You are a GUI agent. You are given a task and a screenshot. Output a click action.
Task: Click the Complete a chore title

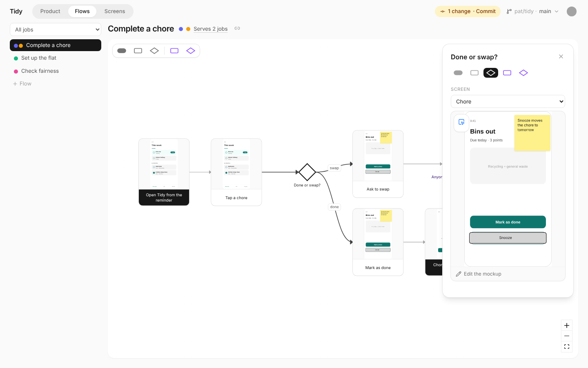[141, 29]
